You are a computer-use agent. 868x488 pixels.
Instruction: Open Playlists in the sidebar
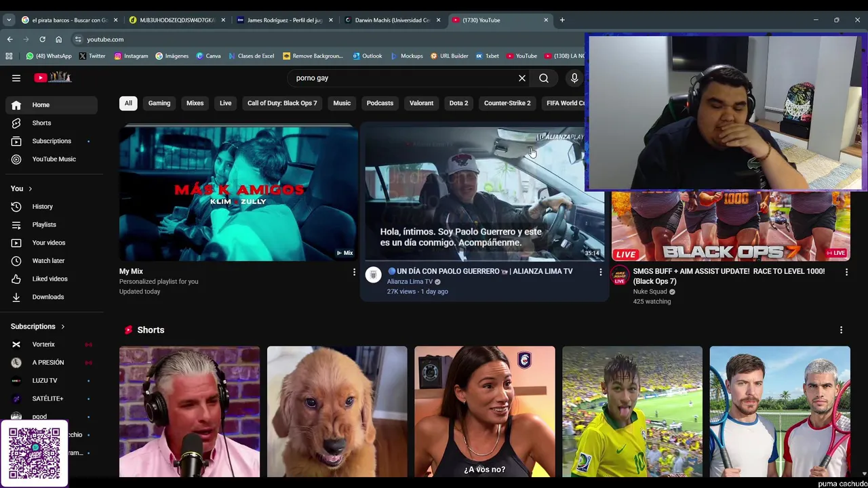52,224
